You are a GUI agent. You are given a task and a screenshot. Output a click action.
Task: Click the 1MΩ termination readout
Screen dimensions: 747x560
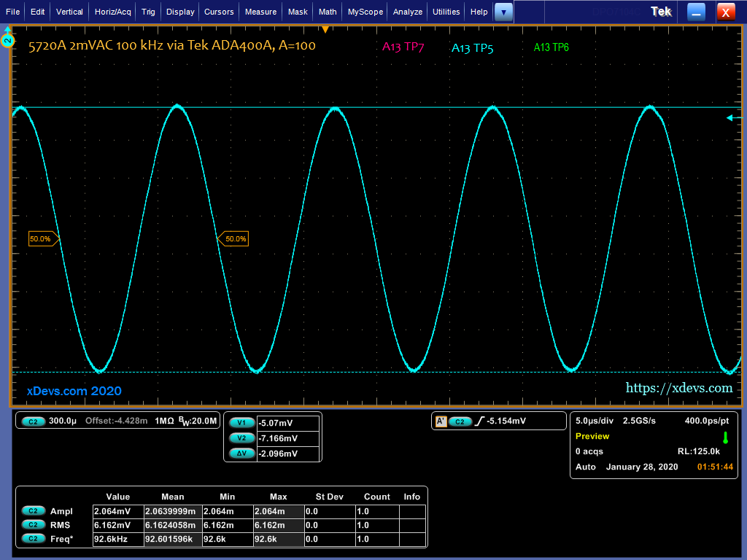tap(164, 421)
